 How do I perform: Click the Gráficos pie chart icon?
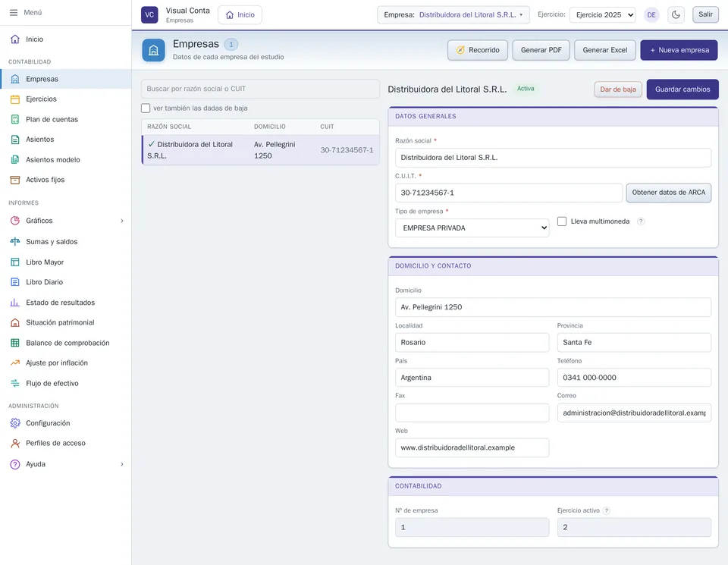pos(15,221)
